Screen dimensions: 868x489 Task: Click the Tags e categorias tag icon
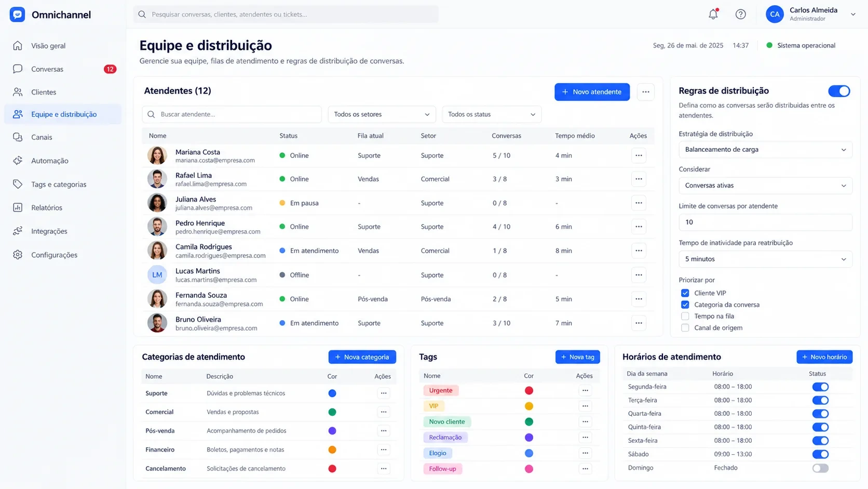[x=18, y=184]
